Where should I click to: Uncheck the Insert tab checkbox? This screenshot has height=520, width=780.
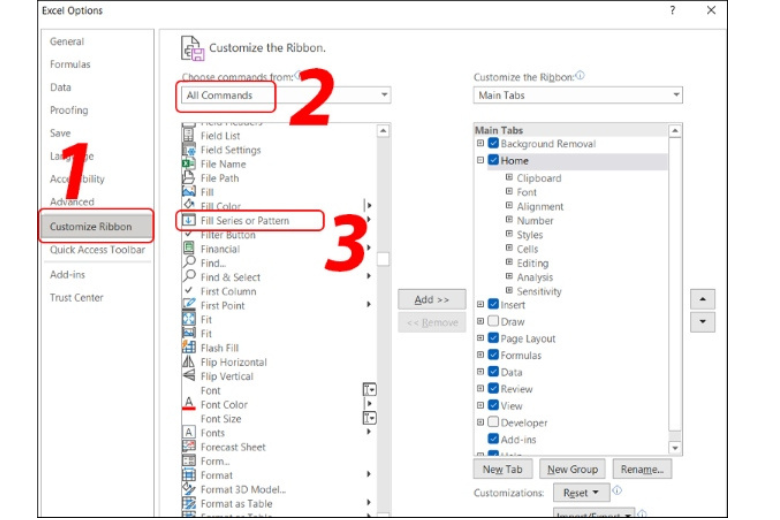click(x=493, y=304)
